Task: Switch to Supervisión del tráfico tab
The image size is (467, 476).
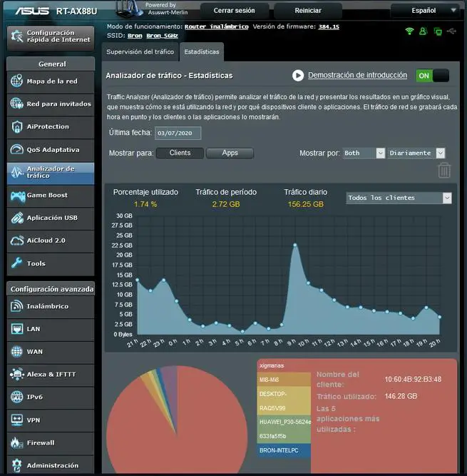Action: click(140, 52)
